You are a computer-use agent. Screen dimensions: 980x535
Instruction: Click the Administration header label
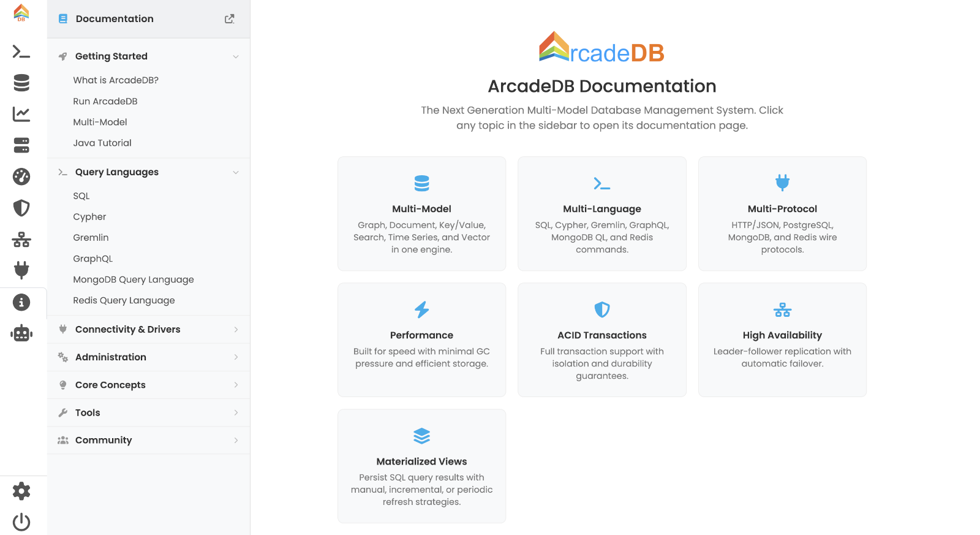(x=111, y=357)
